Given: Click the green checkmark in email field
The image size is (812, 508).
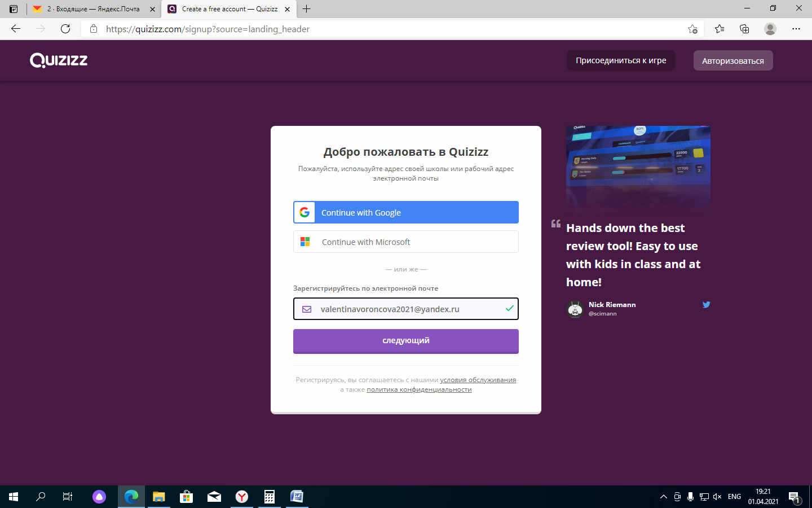Looking at the screenshot, I should [510, 308].
